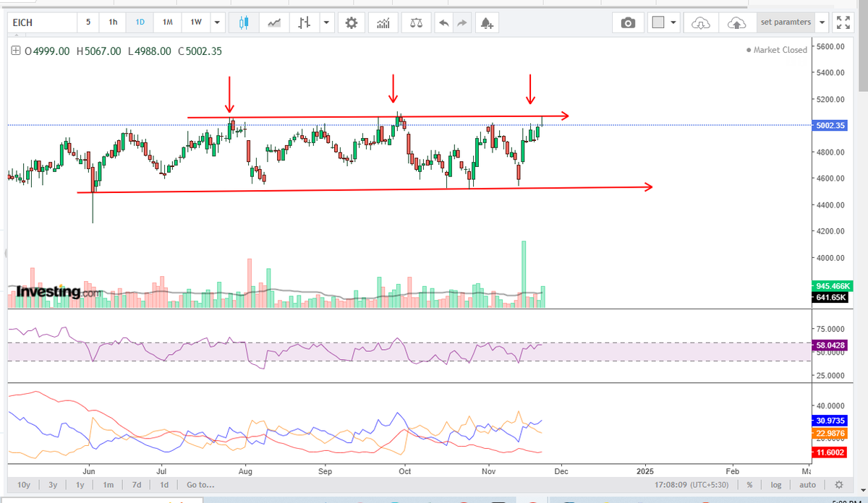Open compare symbols scale icon
Viewport: 868px width, 503px height.
click(416, 22)
